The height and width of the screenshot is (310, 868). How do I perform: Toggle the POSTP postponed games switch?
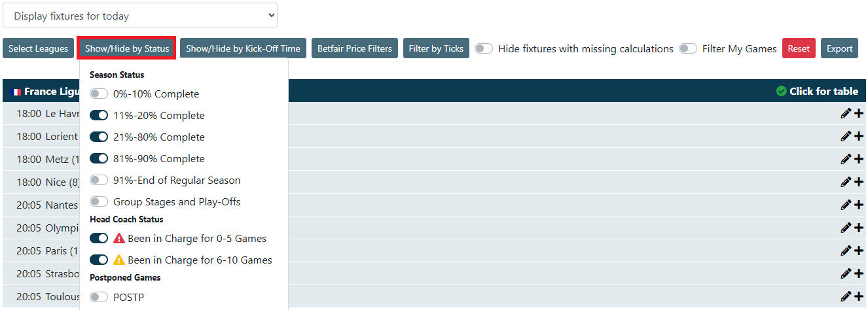coord(99,298)
